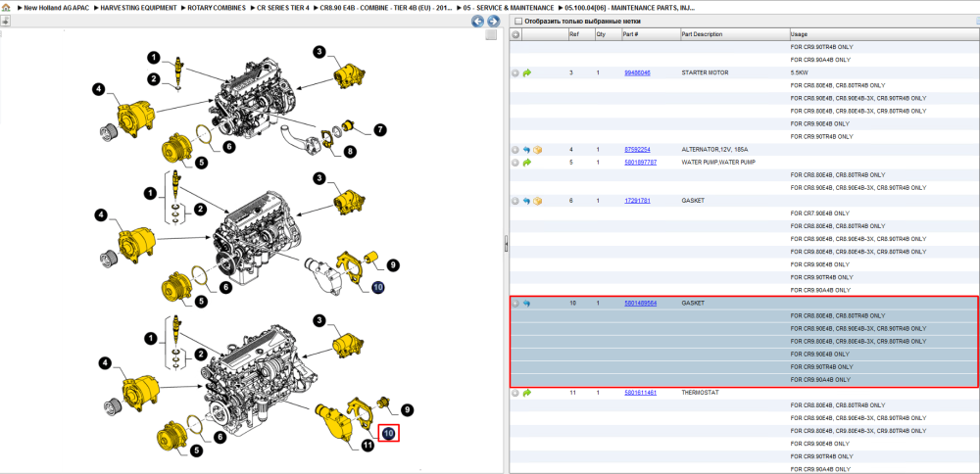
Task: Select the 'ALTERNATOR,12V, 185A' description cell
Action: [x=715, y=150]
